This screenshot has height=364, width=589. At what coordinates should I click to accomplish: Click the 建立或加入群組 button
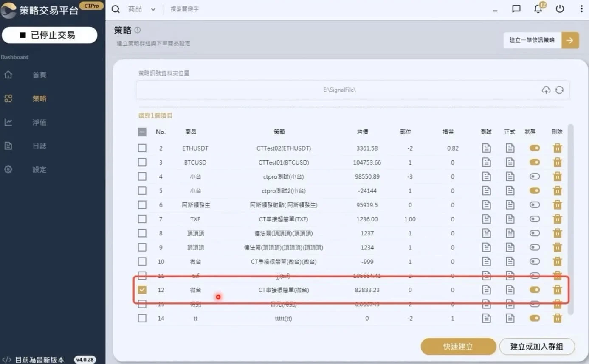(536, 347)
